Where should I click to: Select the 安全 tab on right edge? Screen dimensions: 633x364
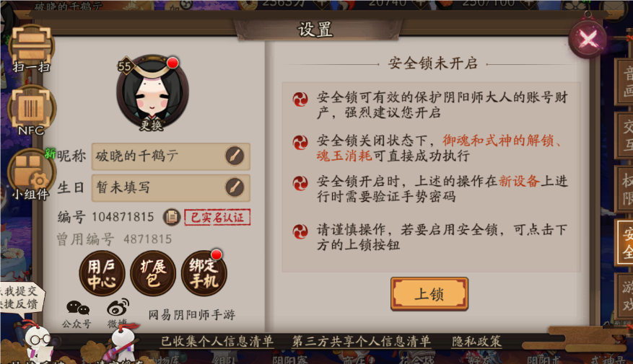[624, 243]
